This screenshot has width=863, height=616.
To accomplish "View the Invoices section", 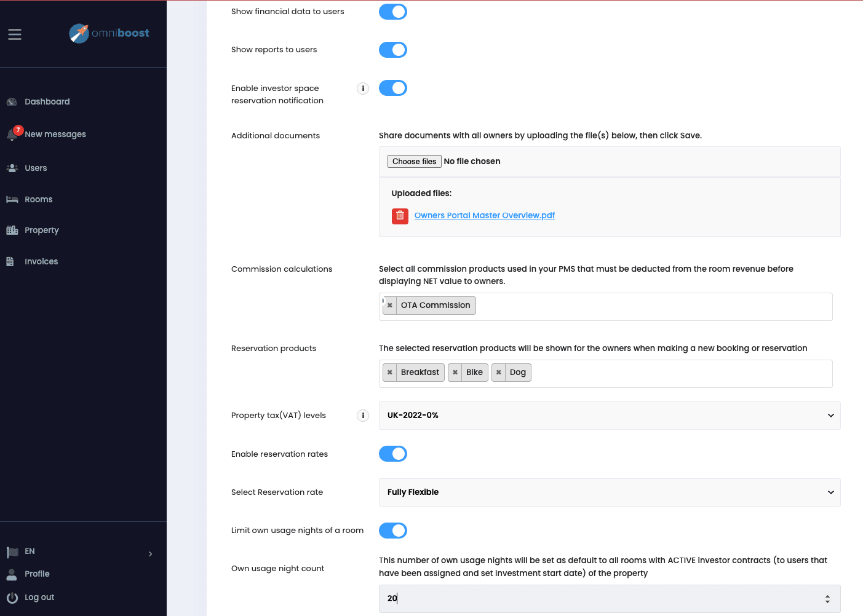I will 41,261.
